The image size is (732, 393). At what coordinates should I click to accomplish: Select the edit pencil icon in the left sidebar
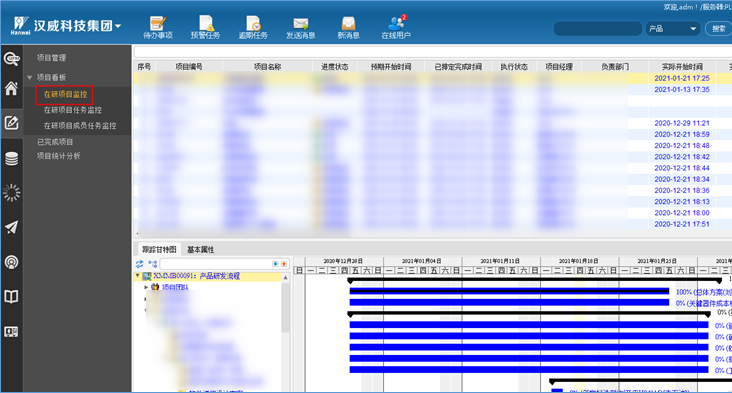tap(11, 123)
